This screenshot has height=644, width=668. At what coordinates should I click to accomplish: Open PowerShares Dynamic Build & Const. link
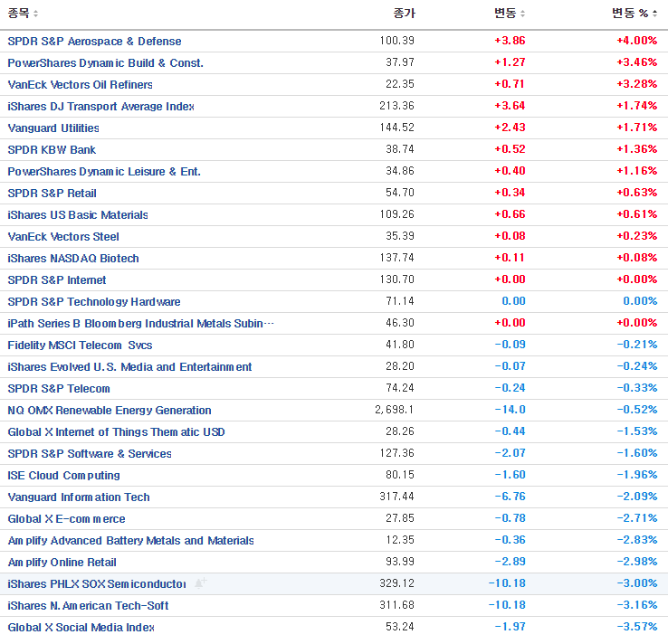[x=106, y=63]
